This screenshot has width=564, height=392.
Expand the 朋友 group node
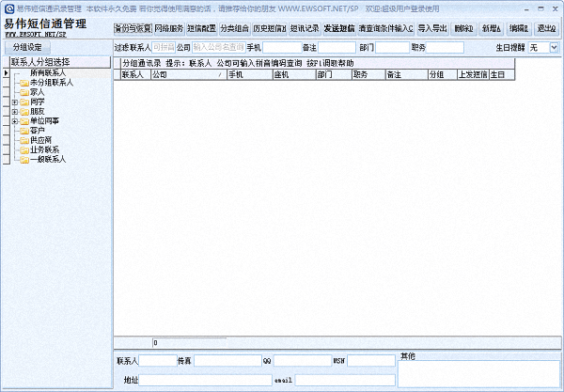tap(14, 111)
